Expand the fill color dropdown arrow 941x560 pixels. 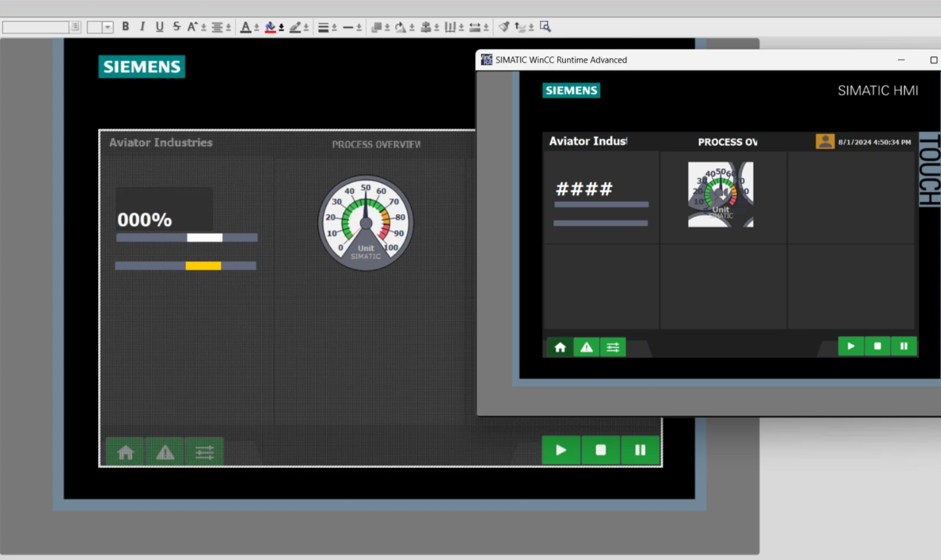point(281,28)
